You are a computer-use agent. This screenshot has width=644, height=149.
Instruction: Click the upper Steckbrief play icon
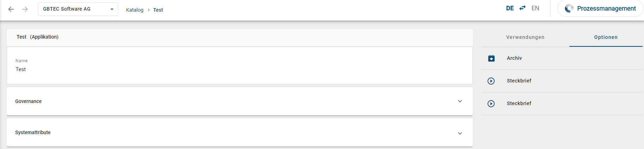point(491,81)
